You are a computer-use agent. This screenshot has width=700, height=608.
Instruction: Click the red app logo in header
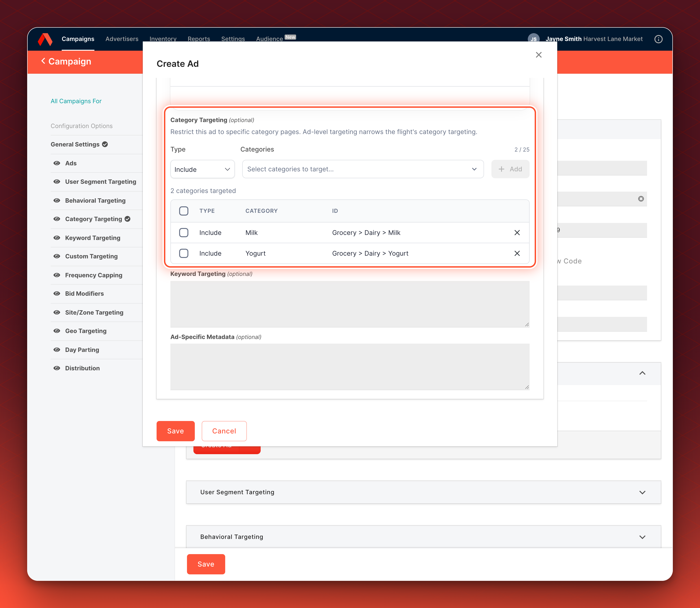coord(45,39)
